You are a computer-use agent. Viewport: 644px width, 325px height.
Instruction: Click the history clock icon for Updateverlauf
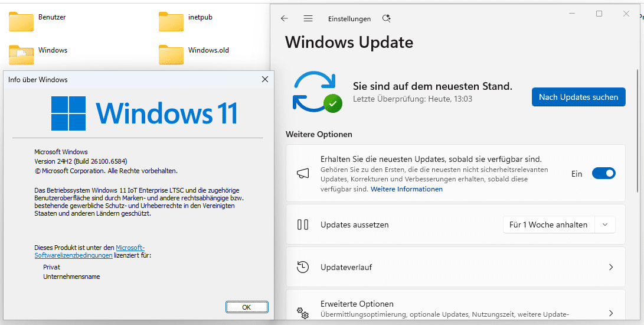point(303,267)
